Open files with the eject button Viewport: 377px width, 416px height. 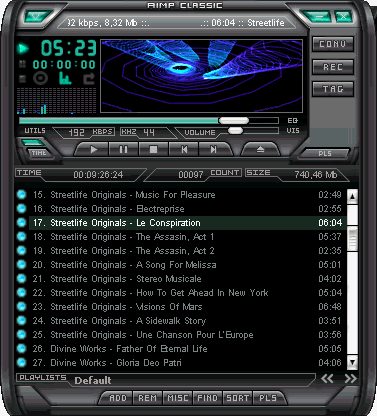260,149
